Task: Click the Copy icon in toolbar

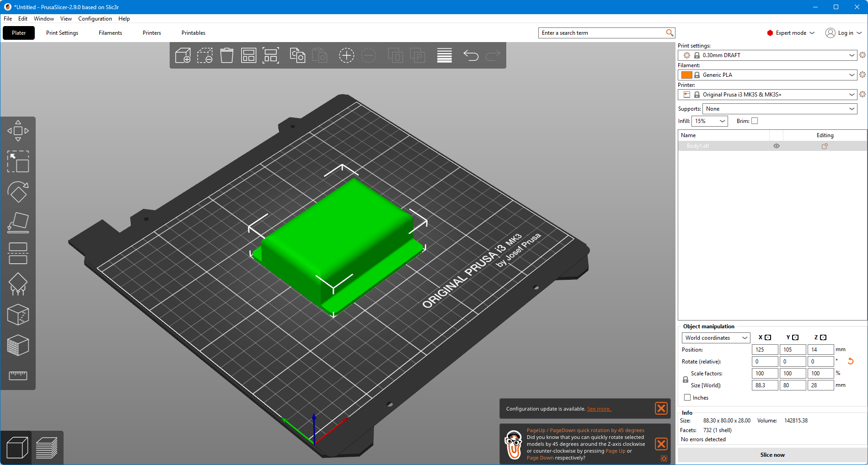Action: coord(298,55)
